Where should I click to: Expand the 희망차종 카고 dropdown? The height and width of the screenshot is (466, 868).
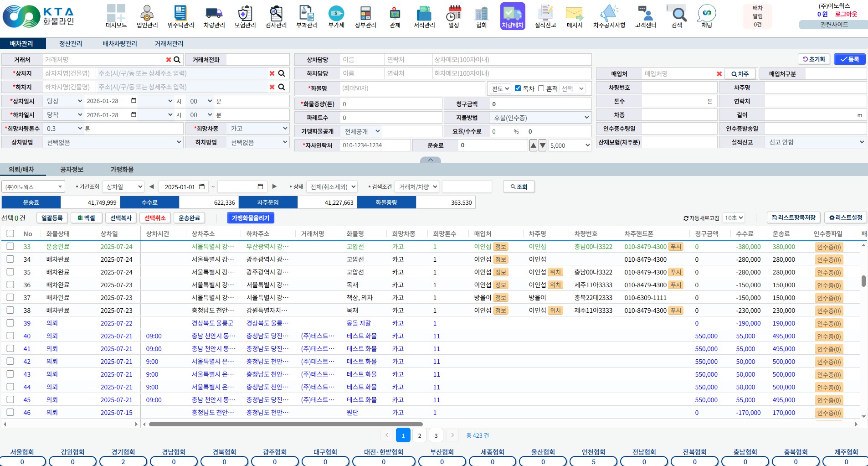[x=258, y=129]
